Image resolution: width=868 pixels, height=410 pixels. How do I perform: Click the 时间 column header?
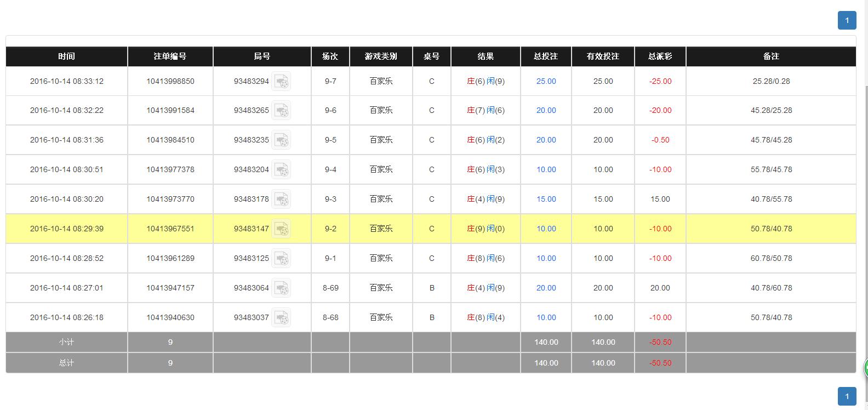(x=66, y=56)
